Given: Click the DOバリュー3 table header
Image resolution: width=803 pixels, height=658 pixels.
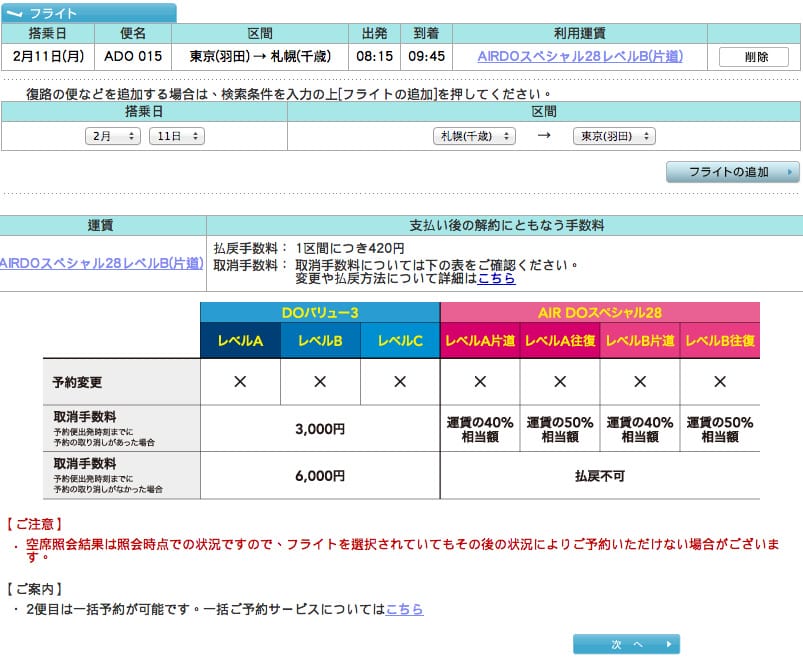Looking at the screenshot, I should [x=320, y=313].
